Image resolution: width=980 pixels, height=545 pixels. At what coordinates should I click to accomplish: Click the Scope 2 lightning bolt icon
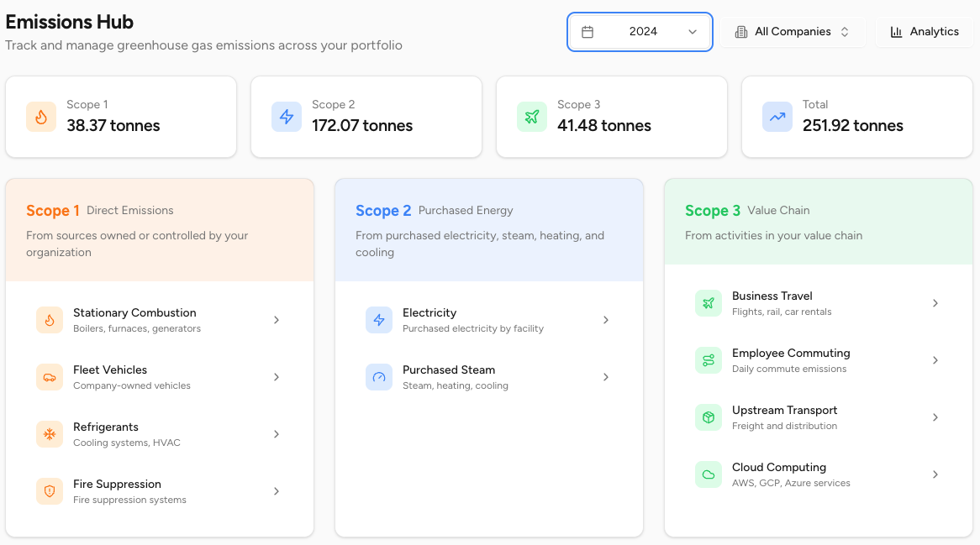click(287, 116)
